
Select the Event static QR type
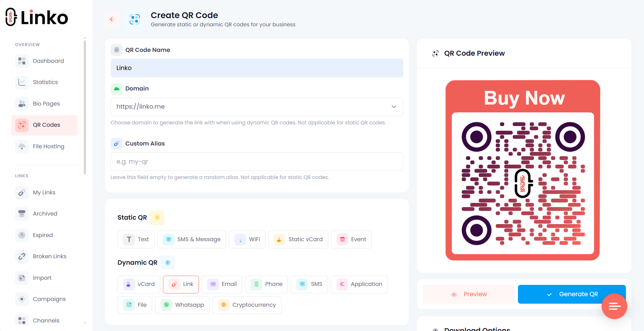click(351, 239)
